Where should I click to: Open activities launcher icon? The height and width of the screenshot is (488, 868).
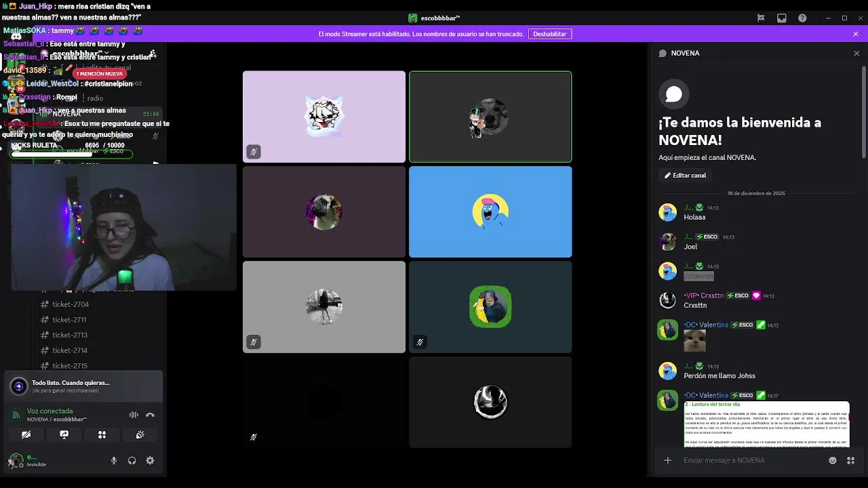pos(102,434)
